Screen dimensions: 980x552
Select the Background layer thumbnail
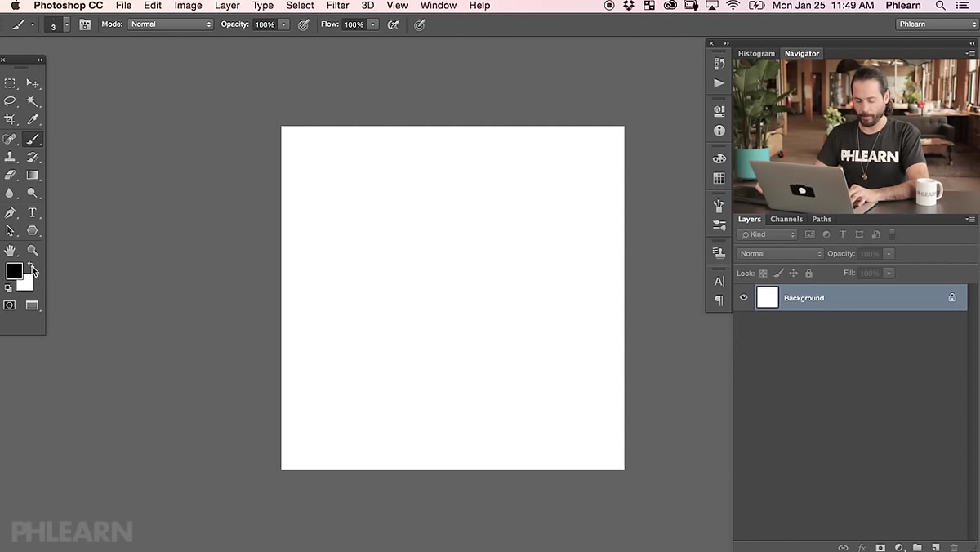(x=768, y=297)
